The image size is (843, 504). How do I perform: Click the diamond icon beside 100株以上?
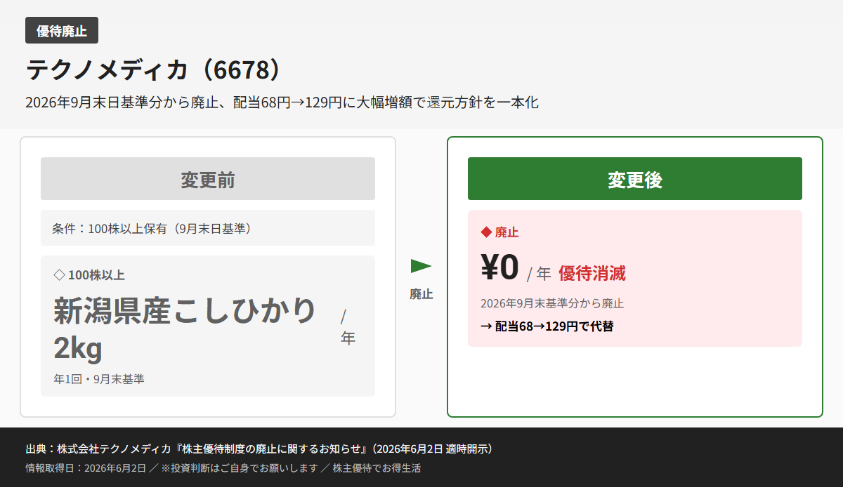click(x=59, y=274)
